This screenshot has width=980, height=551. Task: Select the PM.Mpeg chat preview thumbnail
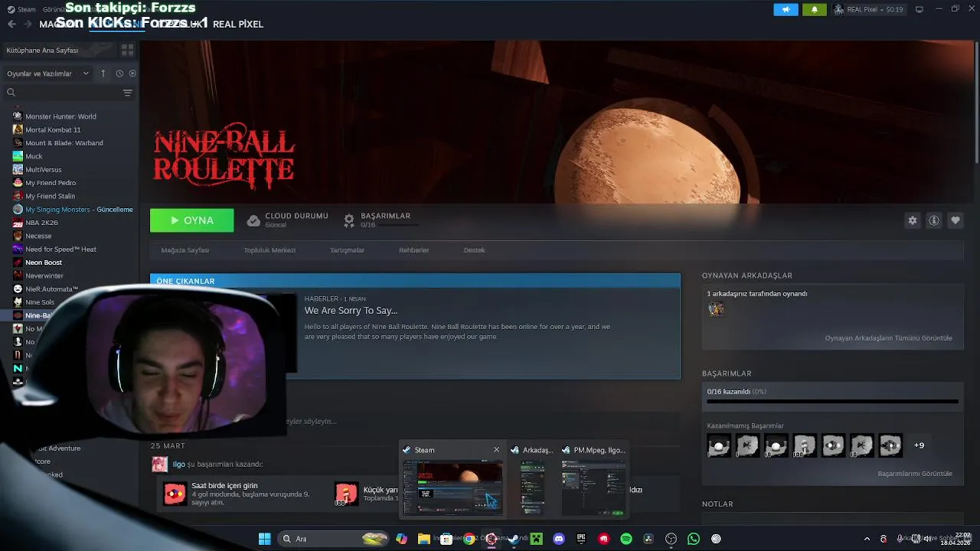point(593,487)
